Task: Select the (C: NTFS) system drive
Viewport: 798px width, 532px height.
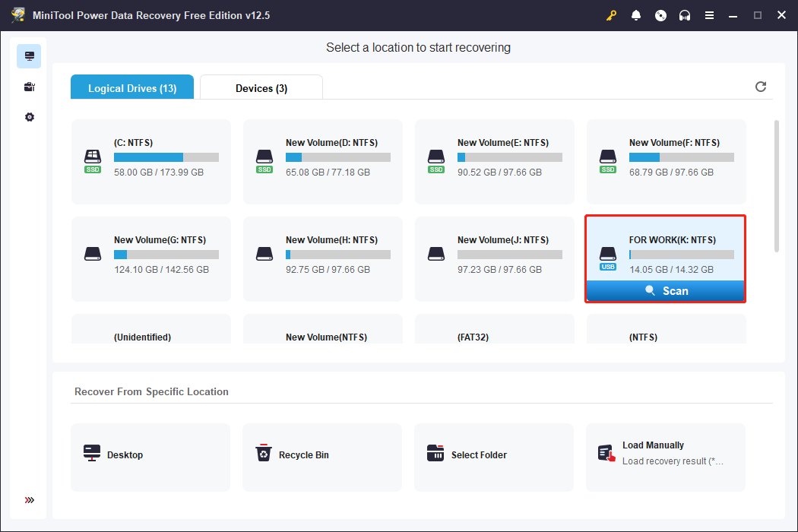Action: coord(150,161)
